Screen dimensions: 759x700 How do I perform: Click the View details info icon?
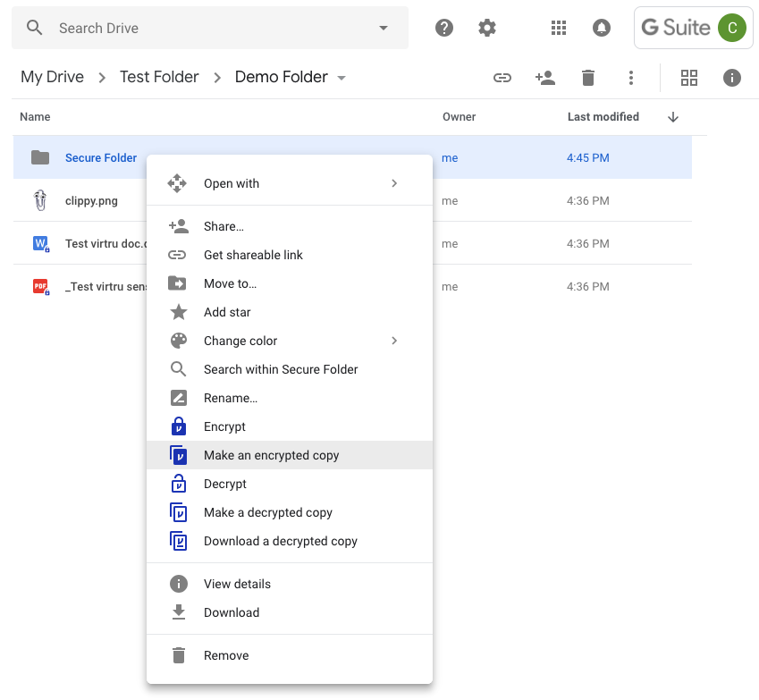pos(179,584)
